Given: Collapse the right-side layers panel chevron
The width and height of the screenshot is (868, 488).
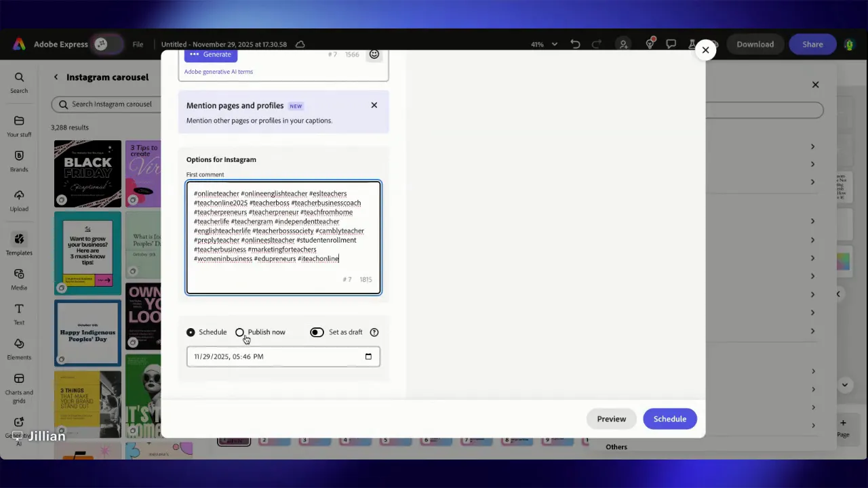Looking at the screenshot, I should [x=838, y=293].
